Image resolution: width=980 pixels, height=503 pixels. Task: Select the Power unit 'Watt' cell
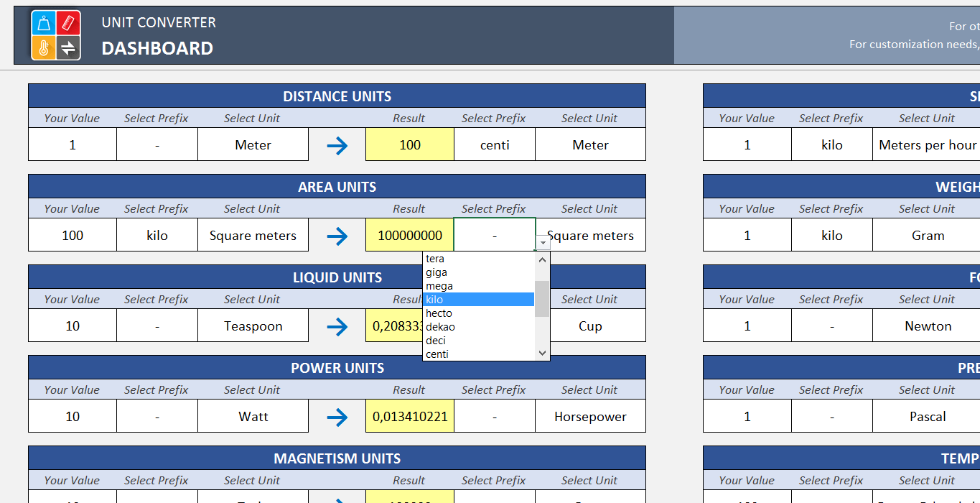pos(253,416)
